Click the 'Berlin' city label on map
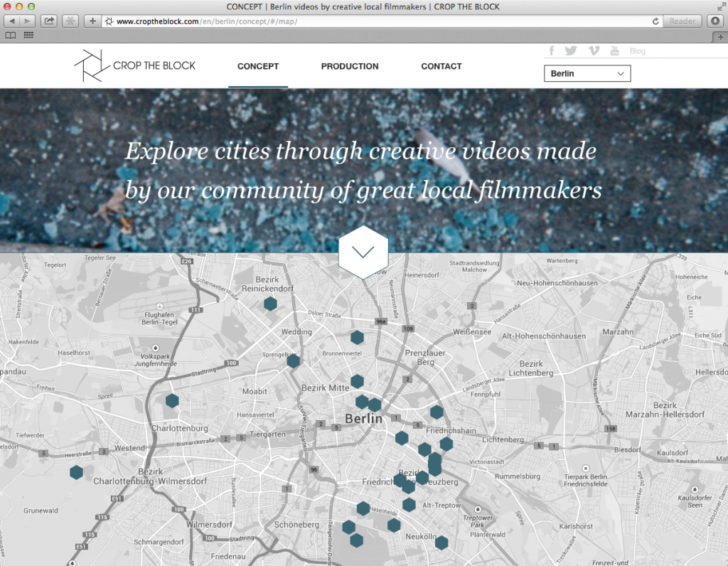This screenshot has width=728, height=566. (363, 419)
